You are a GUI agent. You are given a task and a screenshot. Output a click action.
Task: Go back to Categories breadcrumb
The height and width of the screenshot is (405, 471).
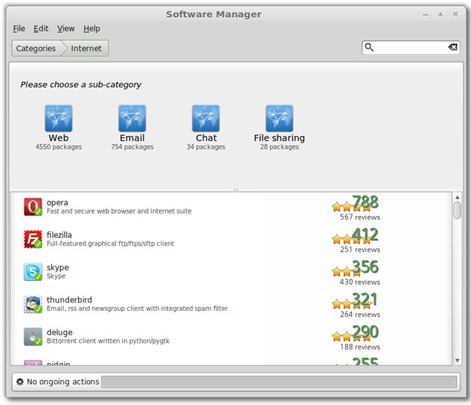tap(36, 48)
